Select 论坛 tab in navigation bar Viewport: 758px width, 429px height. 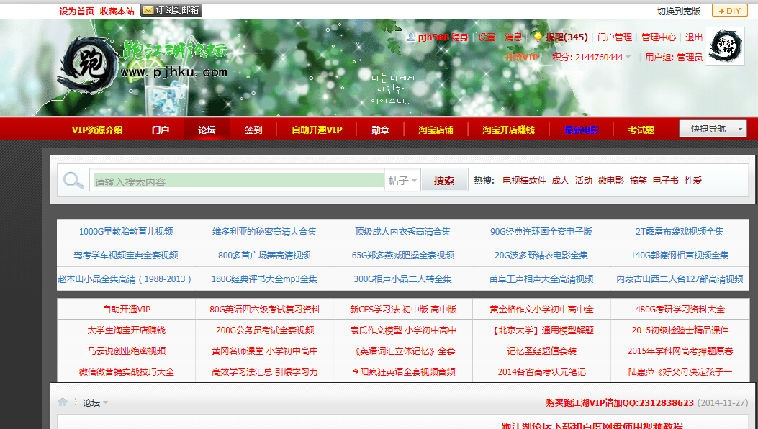206,130
